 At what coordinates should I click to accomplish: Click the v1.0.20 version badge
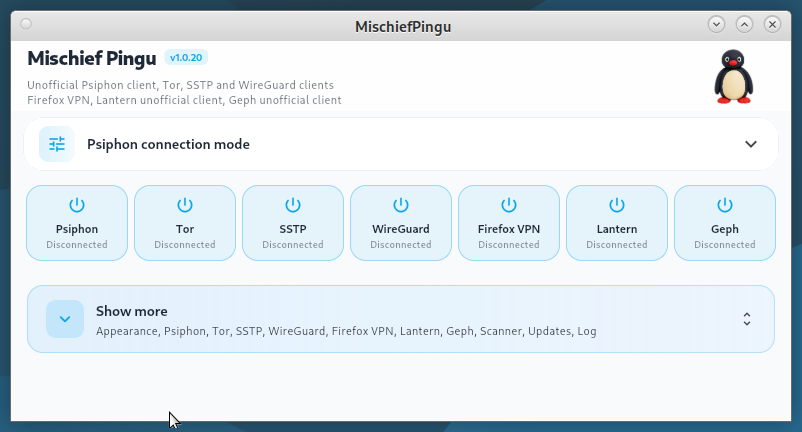pos(186,58)
